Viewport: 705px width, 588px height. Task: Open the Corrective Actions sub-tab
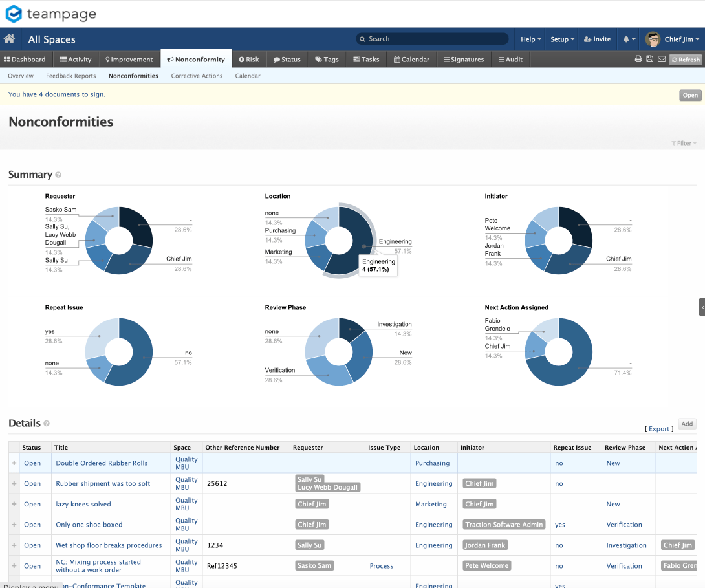(197, 76)
